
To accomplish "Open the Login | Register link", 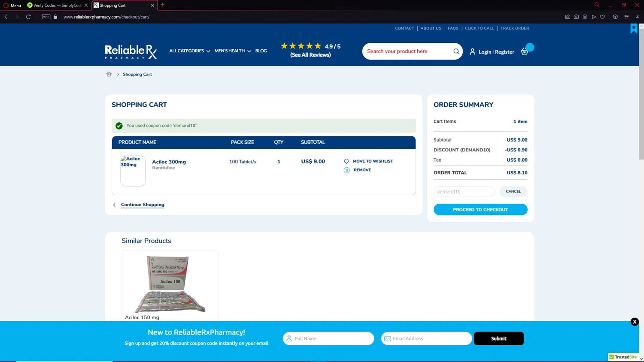I will (x=496, y=52).
